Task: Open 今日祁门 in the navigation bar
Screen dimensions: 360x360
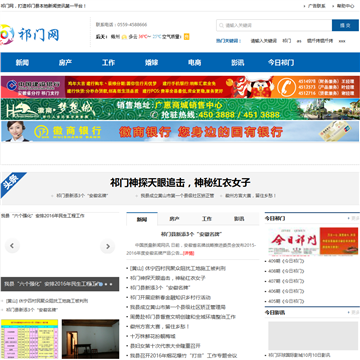Action: point(281,62)
